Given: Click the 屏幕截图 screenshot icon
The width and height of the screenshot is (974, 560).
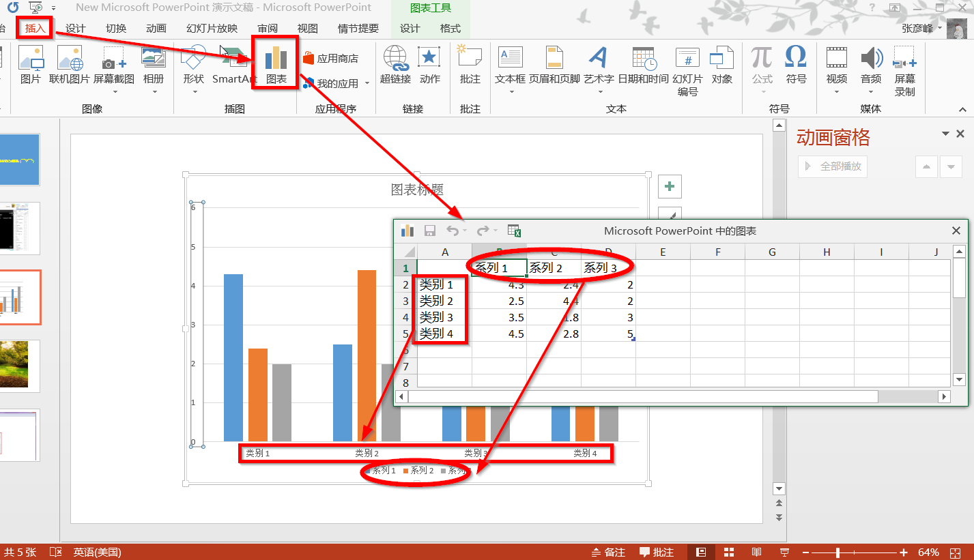Looking at the screenshot, I should pyautogui.click(x=114, y=68).
